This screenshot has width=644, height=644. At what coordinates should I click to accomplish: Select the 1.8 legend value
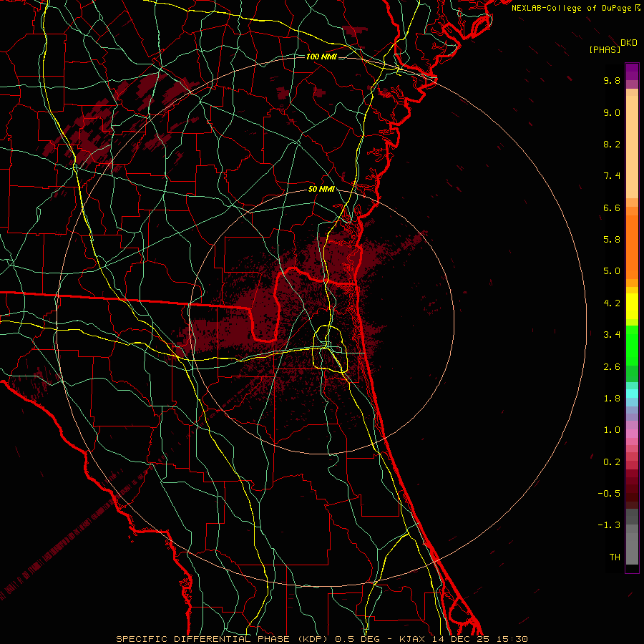pyautogui.click(x=612, y=399)
